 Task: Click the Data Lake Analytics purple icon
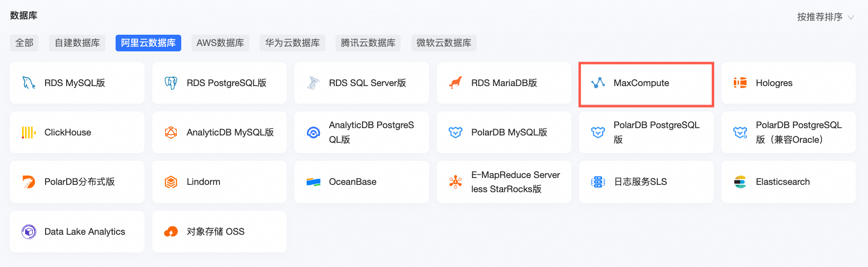pos(29,232)
